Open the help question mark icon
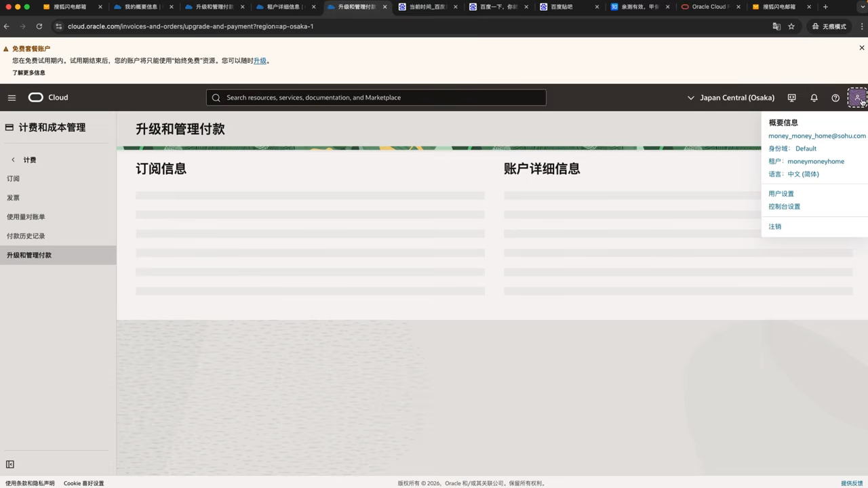 835,98
